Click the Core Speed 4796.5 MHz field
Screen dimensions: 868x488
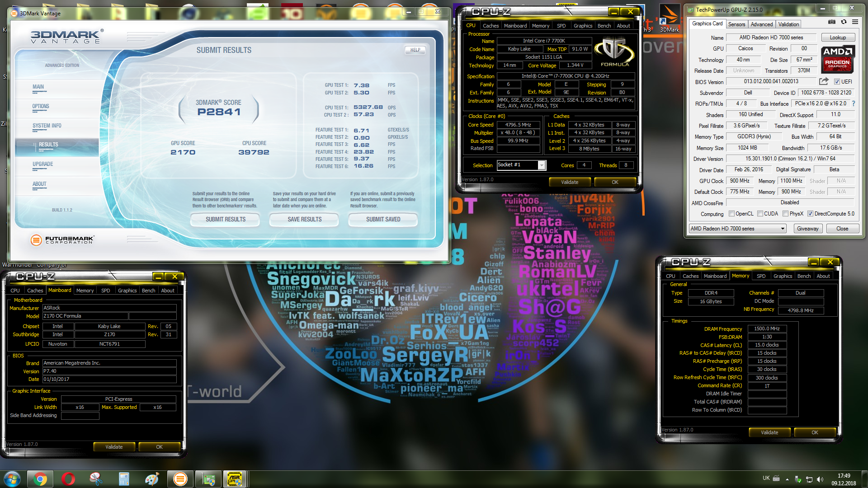point(518,125)
